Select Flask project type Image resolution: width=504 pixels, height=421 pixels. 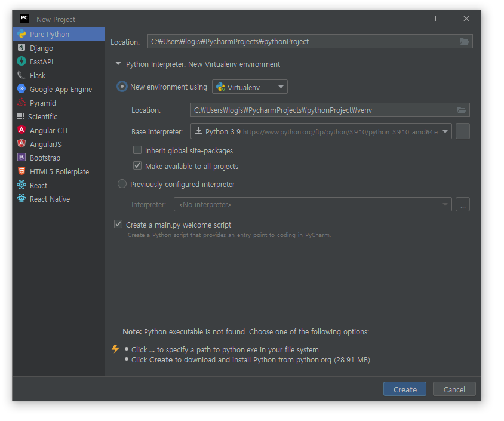click(59, 75)
